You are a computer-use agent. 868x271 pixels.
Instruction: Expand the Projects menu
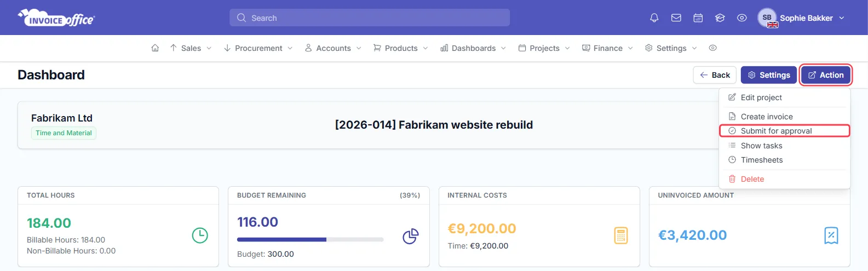[544, 48]
